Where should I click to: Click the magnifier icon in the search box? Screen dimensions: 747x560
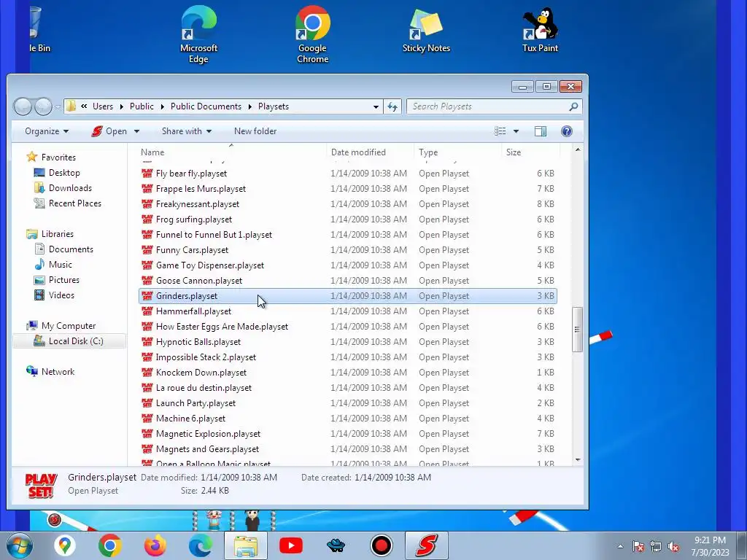pos(573,106)
